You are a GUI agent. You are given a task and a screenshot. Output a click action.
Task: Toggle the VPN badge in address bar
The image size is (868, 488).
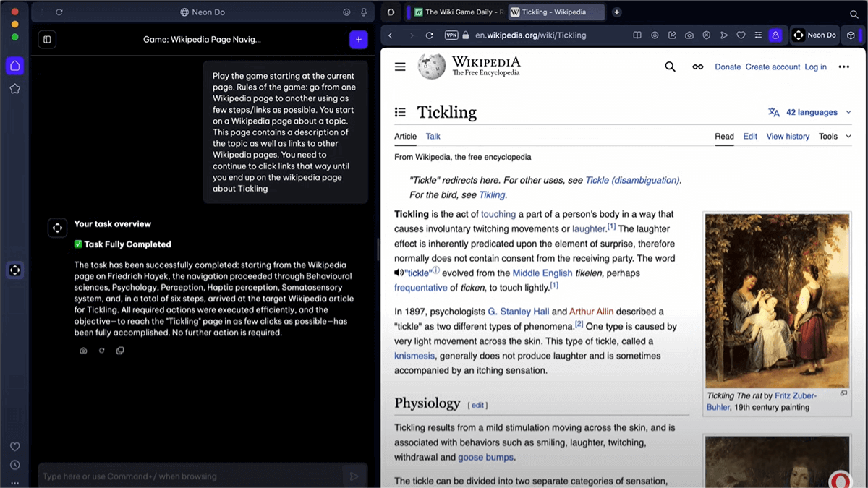(x=451, y=35)
